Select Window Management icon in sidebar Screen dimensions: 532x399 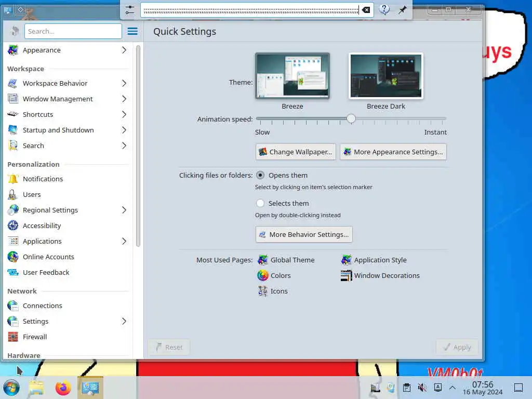13,99
